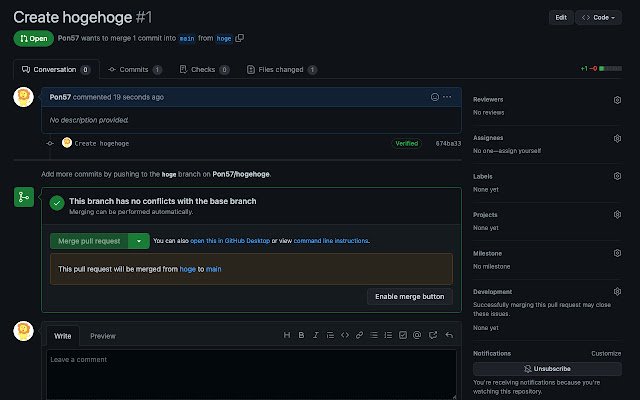Screen dimensions: 640x400
Task: Click the green Open status badge
Action: pyautogui.click(x=33, y=38)
